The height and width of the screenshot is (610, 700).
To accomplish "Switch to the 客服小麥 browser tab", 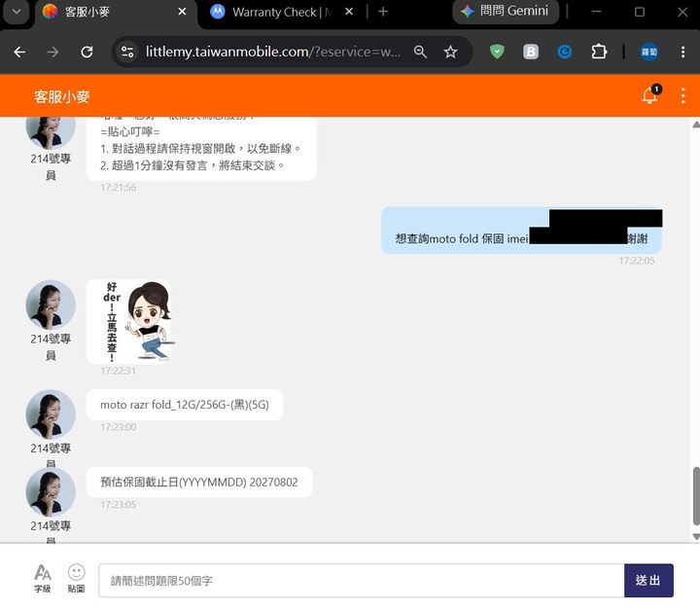I will click(x=115, y=12).
